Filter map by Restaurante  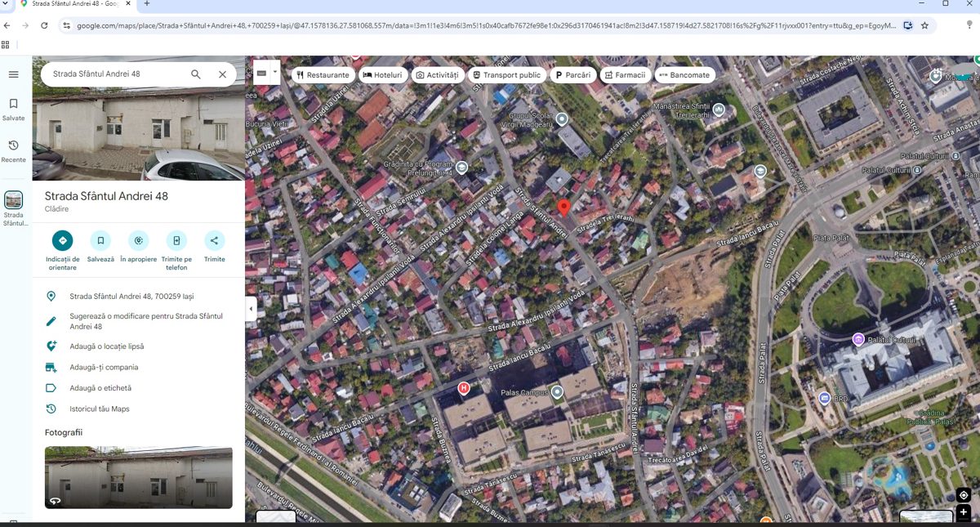pyautogui.click(x=323, y=74)
